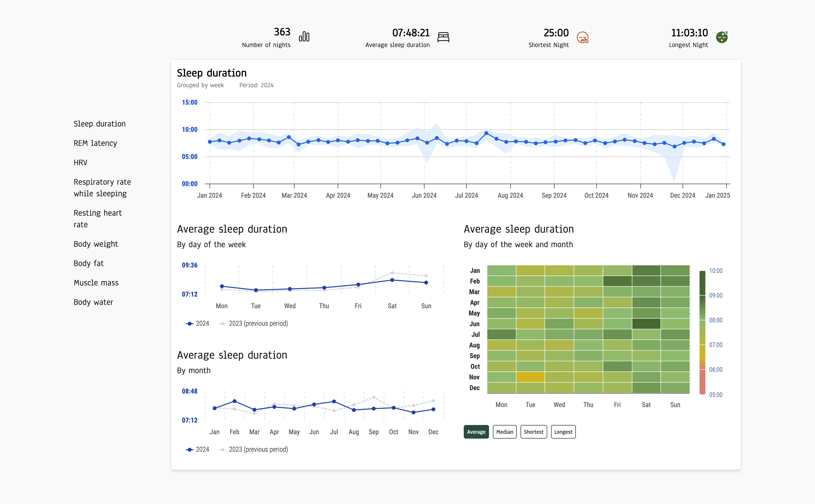Viewport: 815px width, 504px height.
Task: Select the Average heatmap mode button
Action: point(476,432)
